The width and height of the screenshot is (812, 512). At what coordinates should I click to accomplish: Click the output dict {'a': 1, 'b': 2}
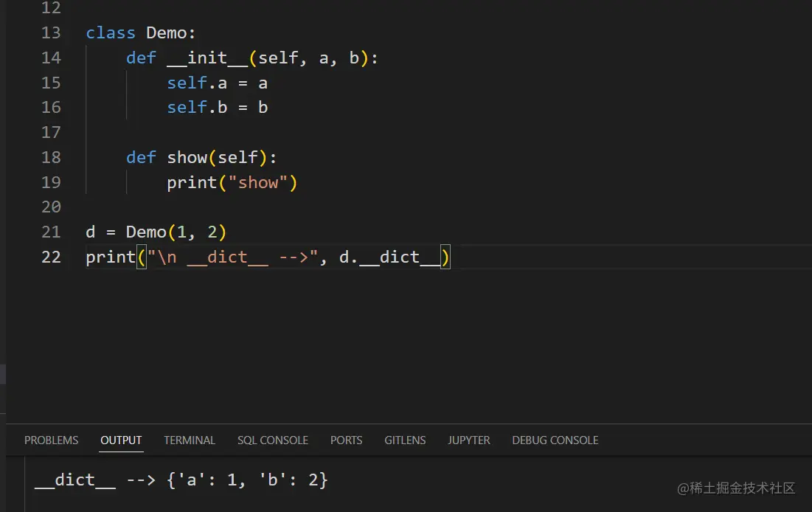point(247,480)
